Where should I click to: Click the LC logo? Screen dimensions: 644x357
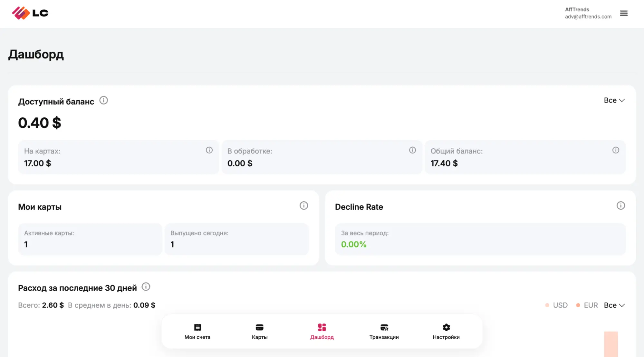(x=30, y=13)
